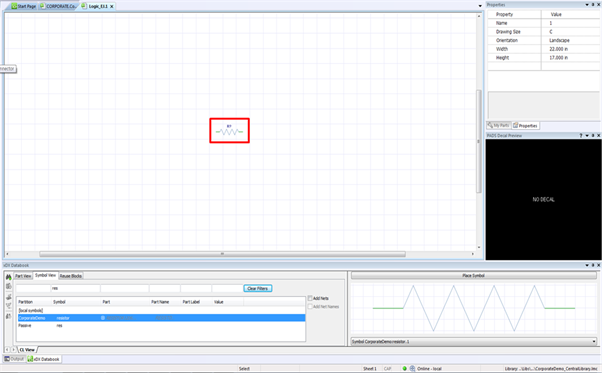Open the Properties panel options arrow
Image resolution: width=602 pixels, height=373 pixels.
pyautogui.click(x=587, y=5)
